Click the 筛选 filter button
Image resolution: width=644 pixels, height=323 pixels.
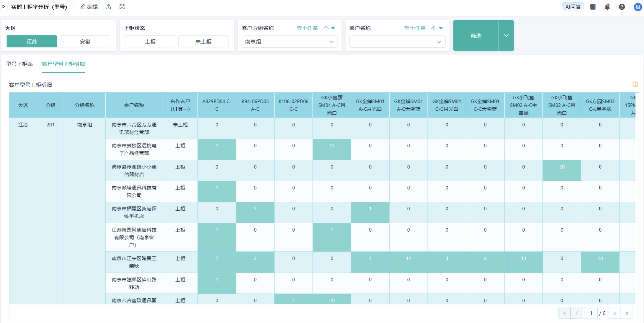[x=476, y=35]
